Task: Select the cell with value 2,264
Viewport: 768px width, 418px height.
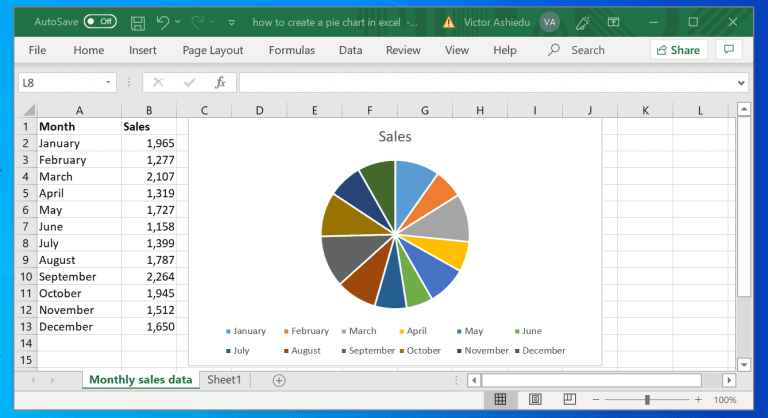Action: point(149,276)
